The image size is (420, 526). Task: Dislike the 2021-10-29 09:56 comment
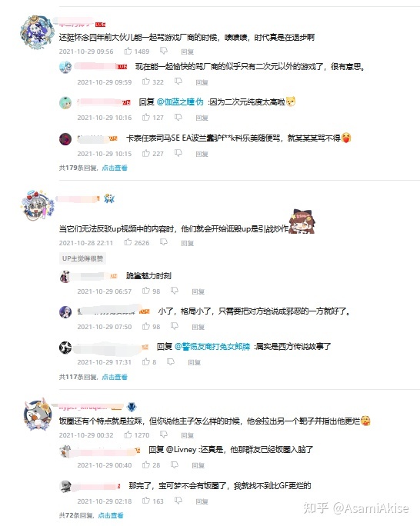tap(164, 51)
